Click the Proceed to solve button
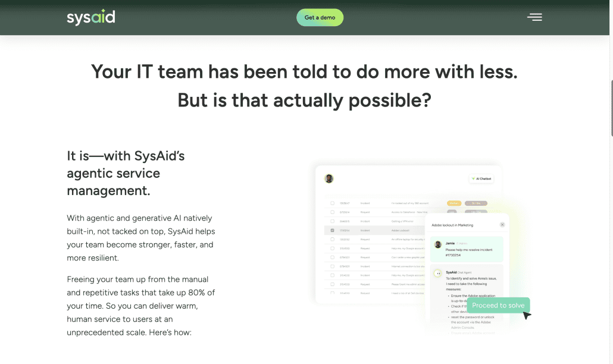Screen dimensions: 613x364 pos(498,305)
